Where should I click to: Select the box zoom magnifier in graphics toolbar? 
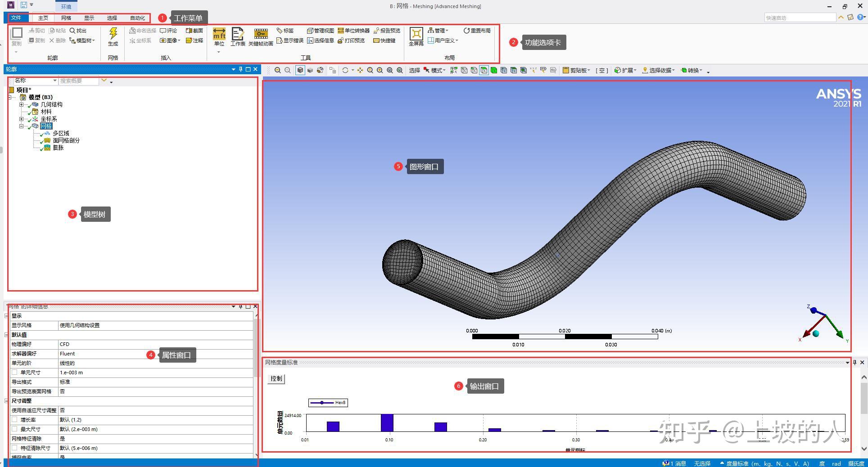[380, 71]
